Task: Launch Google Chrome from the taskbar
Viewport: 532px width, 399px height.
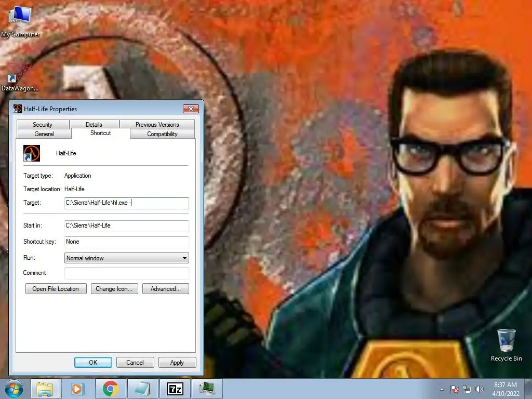Action: tap(110, 389)
